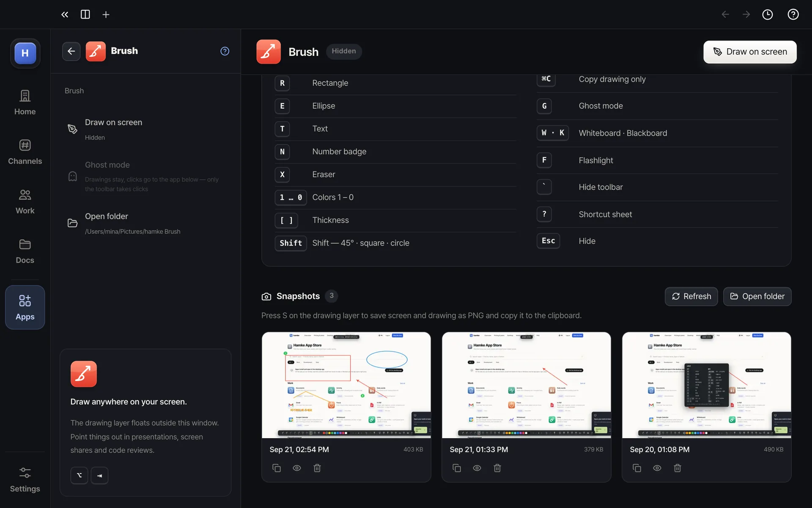Click the blue H workspace avatar
Image resolution: width=812 pixels, height=508 pixels.
tap(25, 53)
